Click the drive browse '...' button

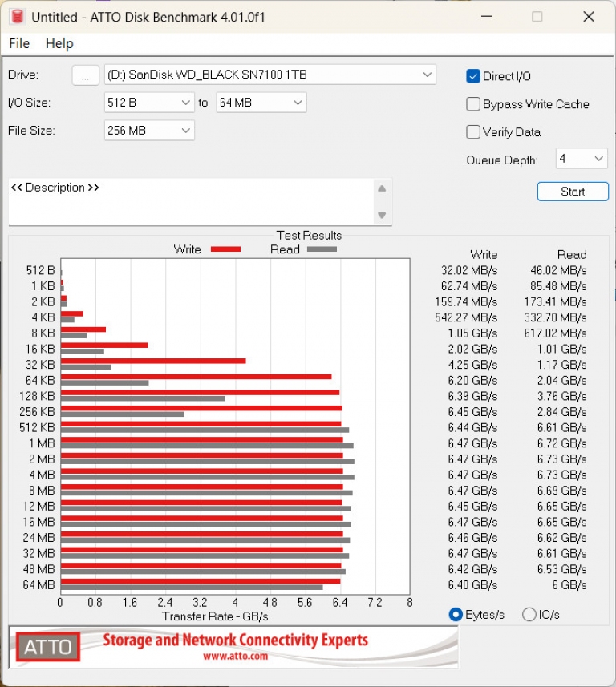[85, 75]
